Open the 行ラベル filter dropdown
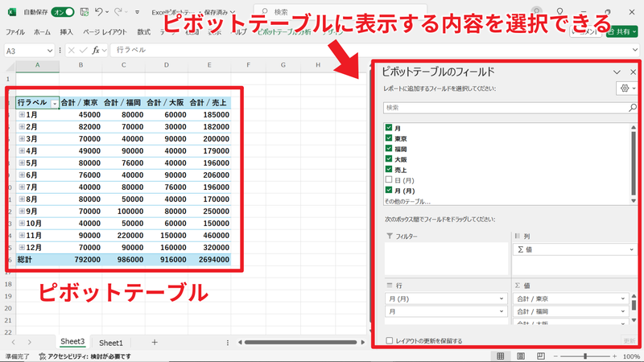 55,104
